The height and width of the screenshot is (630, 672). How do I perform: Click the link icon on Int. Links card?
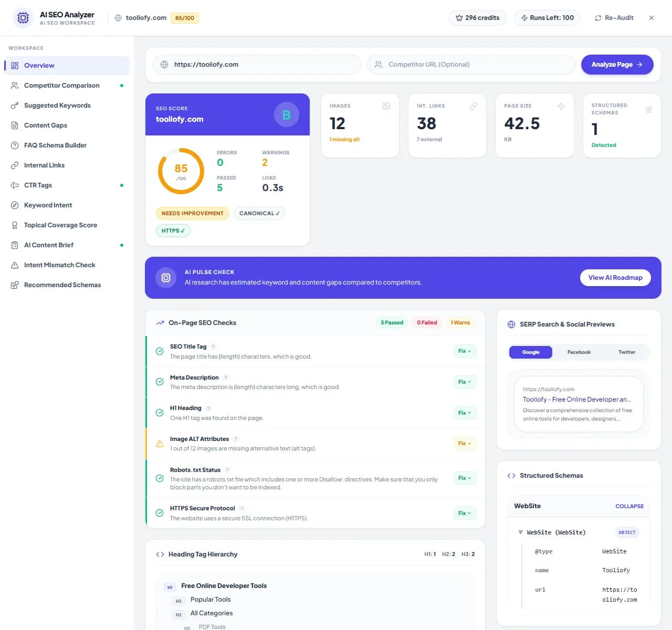click(x=474, y=106)
